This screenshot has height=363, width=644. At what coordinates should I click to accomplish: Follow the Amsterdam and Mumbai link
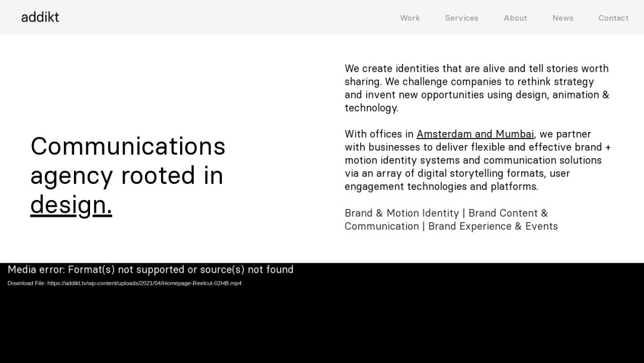475,134
